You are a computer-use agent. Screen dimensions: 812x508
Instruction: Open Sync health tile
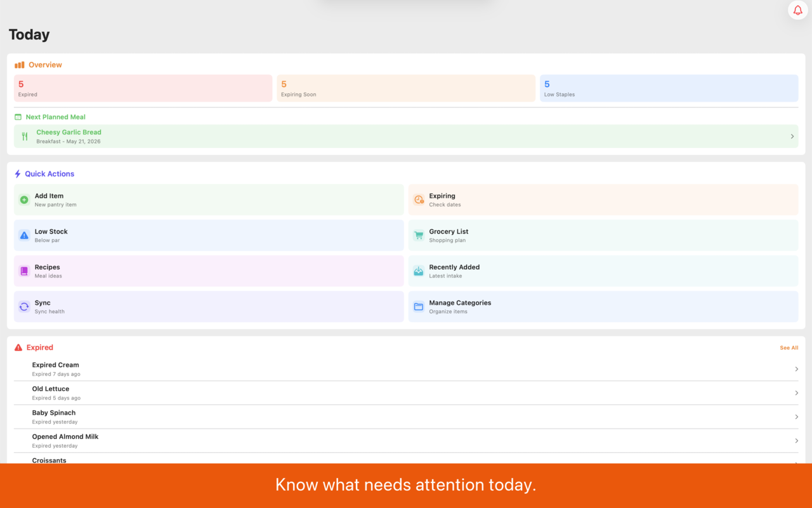coord(209,307)
